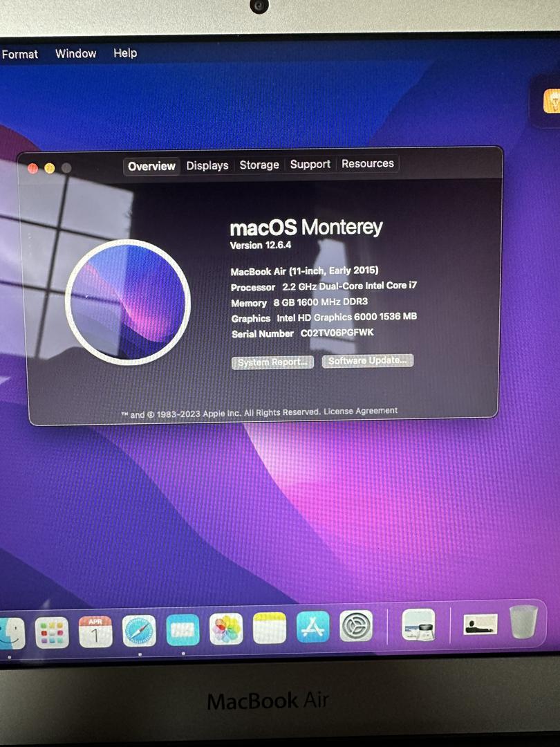Click the System Report button
Screen dimensions: 560x747
[272, 362]
